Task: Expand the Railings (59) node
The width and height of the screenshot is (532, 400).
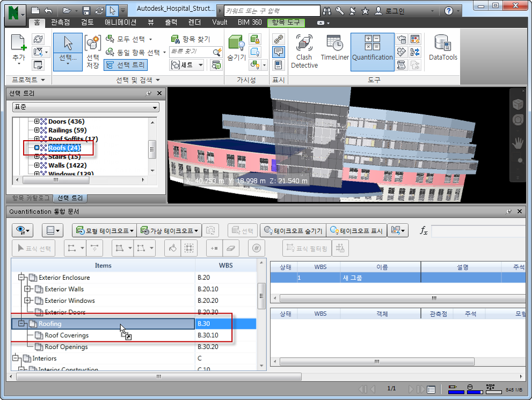Action: click(x=37, y=130)
